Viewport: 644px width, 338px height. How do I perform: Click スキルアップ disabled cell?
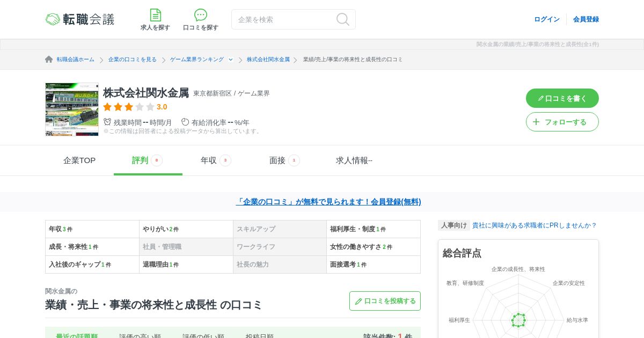280,229
